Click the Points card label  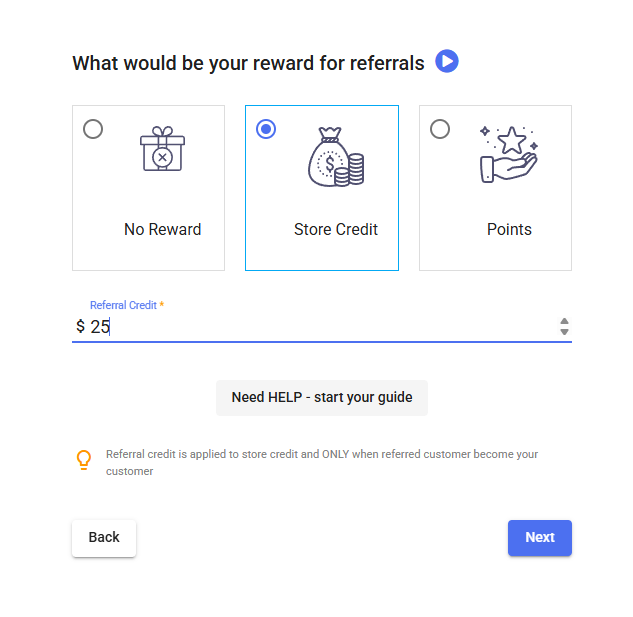click(x=509, y=229)
